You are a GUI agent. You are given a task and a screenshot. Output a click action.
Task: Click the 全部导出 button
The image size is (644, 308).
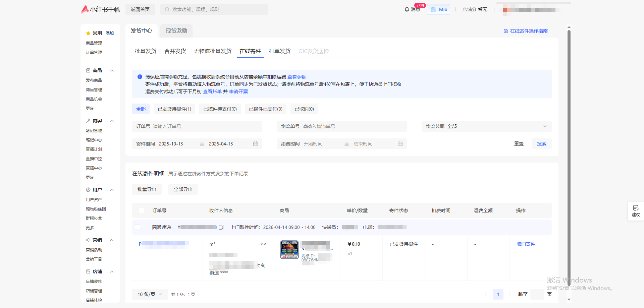pyautogui.click(x=183, y=189)
